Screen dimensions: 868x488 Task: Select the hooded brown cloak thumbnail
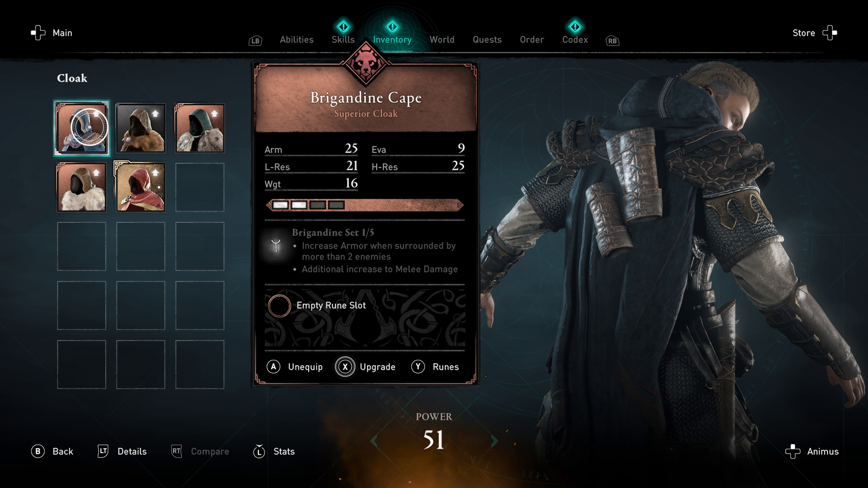click(x=142, y=127)
